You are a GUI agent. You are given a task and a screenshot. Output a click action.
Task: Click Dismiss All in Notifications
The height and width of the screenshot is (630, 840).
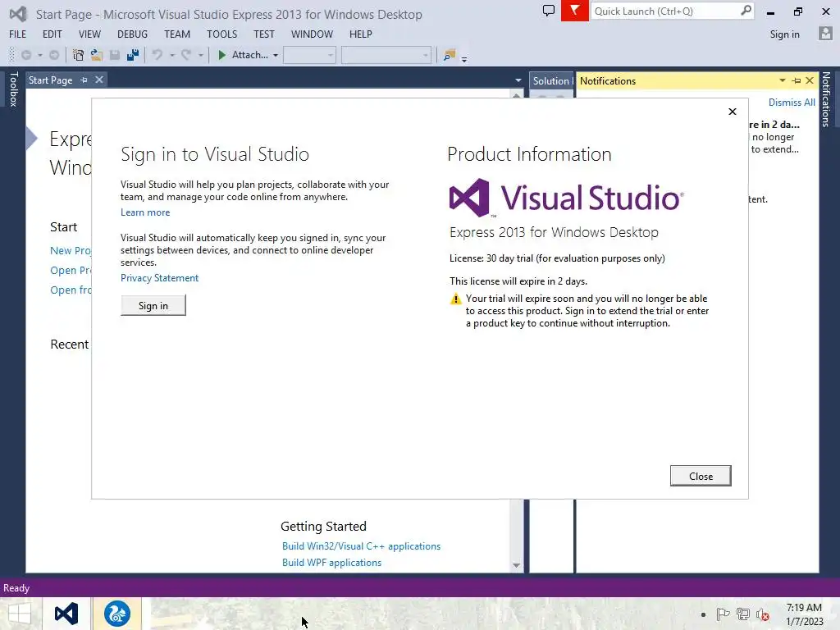click(x=792, y=103)
